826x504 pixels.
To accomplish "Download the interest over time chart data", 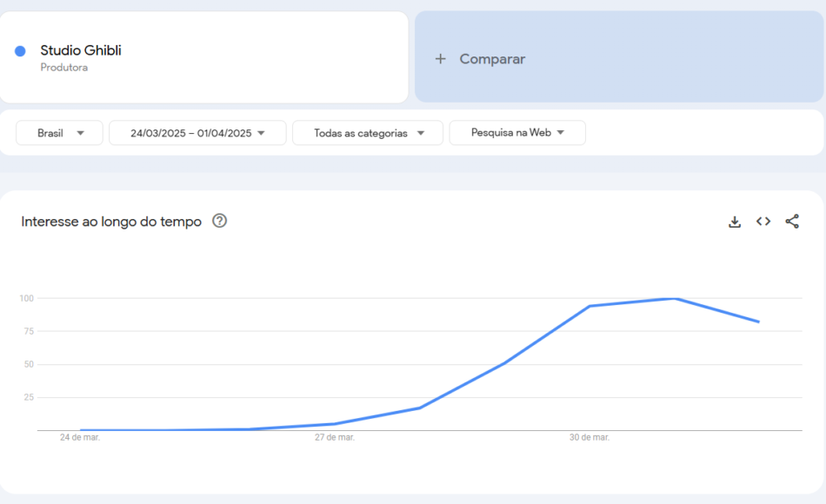I will 735,222.
